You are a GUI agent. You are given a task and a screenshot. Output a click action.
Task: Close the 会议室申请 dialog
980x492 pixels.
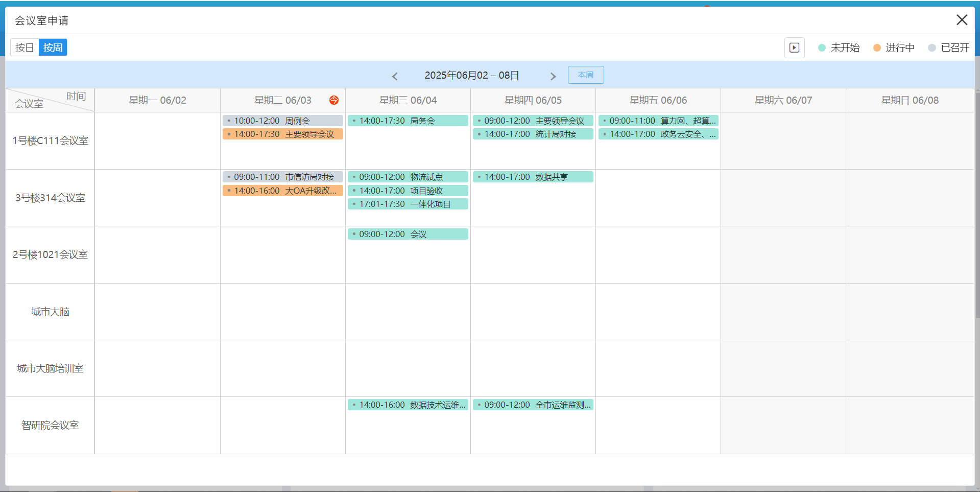(x=962, y=20)
